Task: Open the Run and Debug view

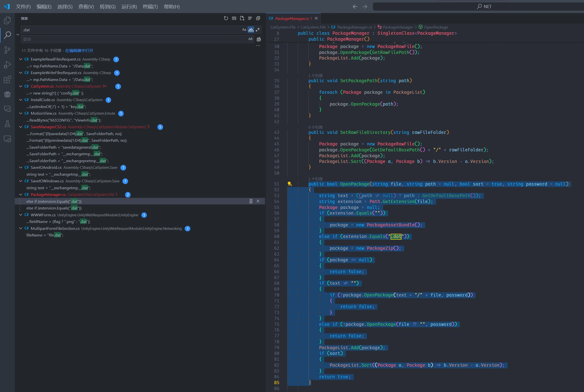Action: [7, 65]
